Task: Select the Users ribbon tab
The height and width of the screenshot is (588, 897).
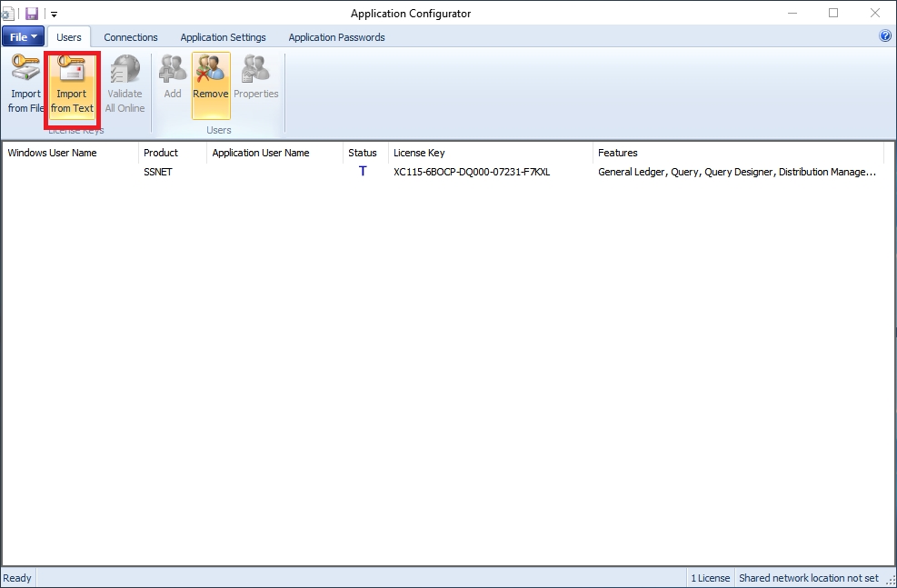Action: click(69, 37)
